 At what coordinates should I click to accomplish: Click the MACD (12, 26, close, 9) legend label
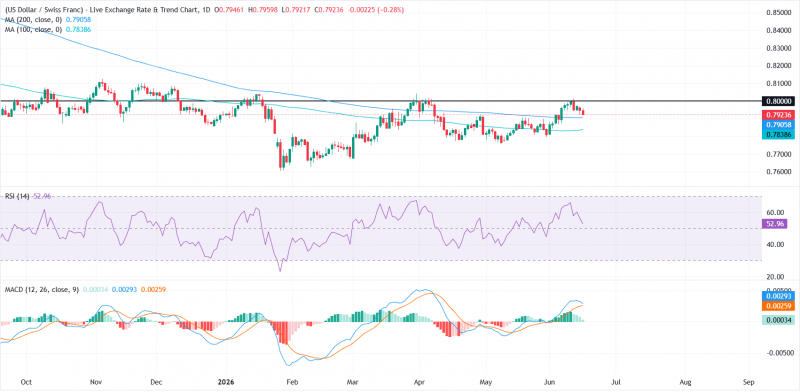[x=41, y=289]
